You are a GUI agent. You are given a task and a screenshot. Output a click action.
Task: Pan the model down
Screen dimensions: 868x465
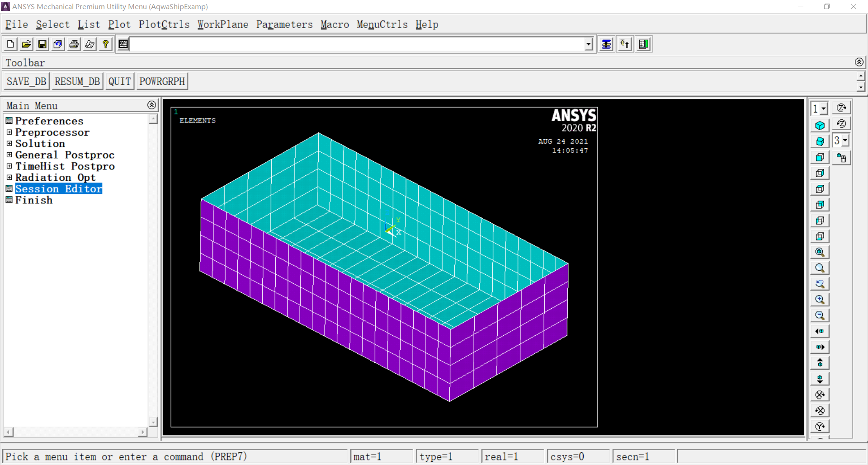820,379
